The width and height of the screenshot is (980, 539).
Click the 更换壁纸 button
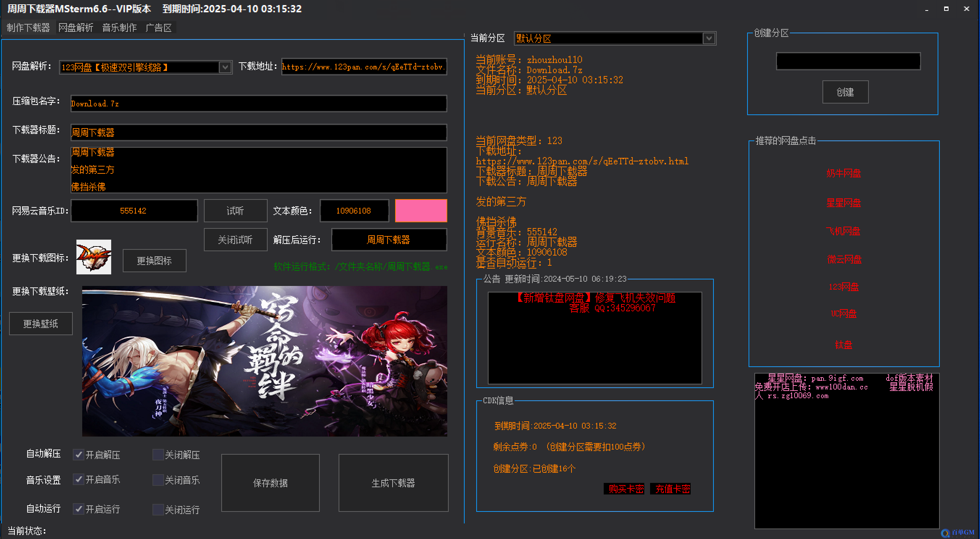tap(41, 324)
